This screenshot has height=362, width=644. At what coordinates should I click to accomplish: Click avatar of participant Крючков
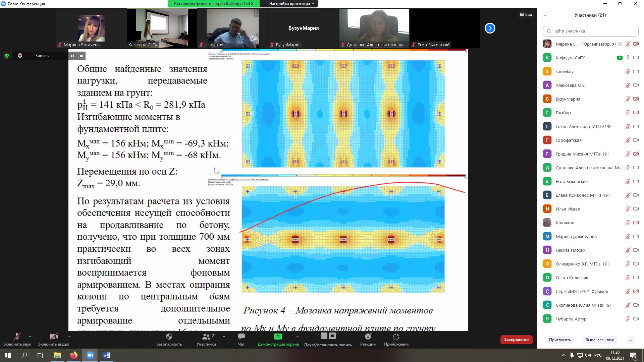point(547,223)
